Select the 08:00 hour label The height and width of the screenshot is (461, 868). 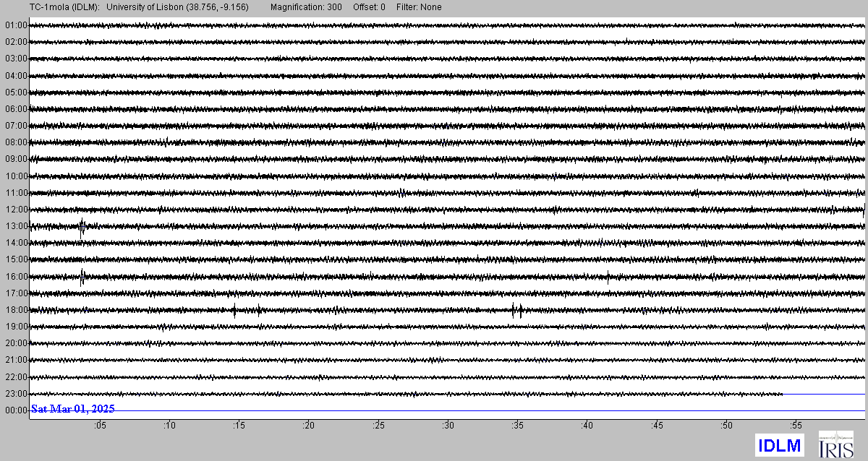pyautogui.click(x=16, y=142)
